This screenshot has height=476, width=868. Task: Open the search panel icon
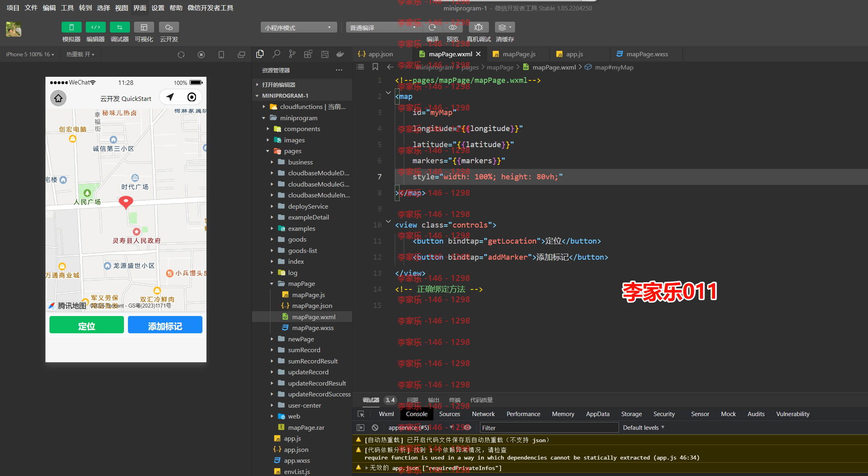[x=276, y=54]
